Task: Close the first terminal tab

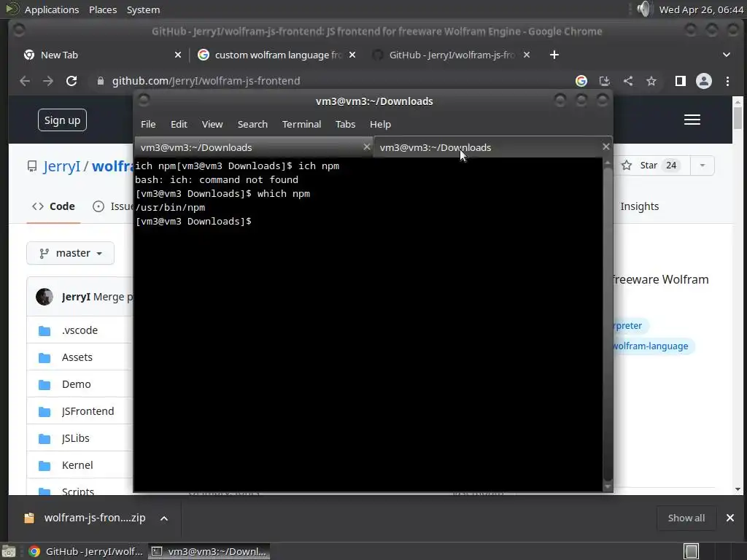Action: tap(366, 147)
